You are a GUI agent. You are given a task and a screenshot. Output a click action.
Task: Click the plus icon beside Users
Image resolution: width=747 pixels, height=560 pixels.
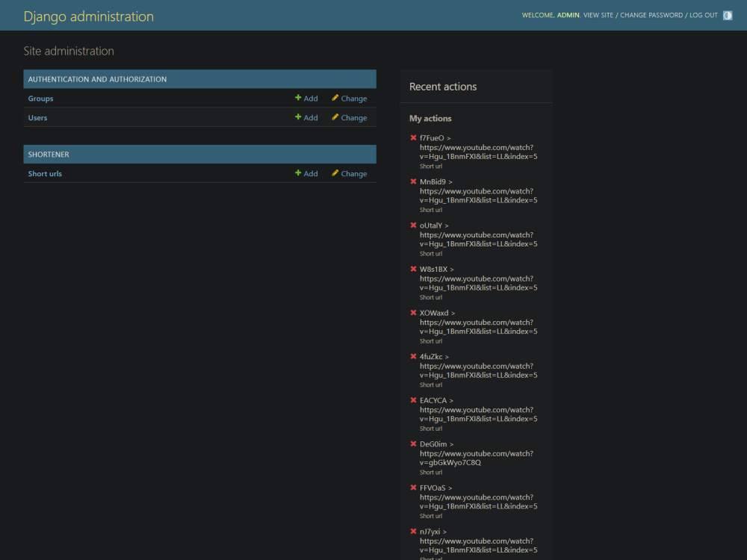pyautogui.click(x=298, y=116)
